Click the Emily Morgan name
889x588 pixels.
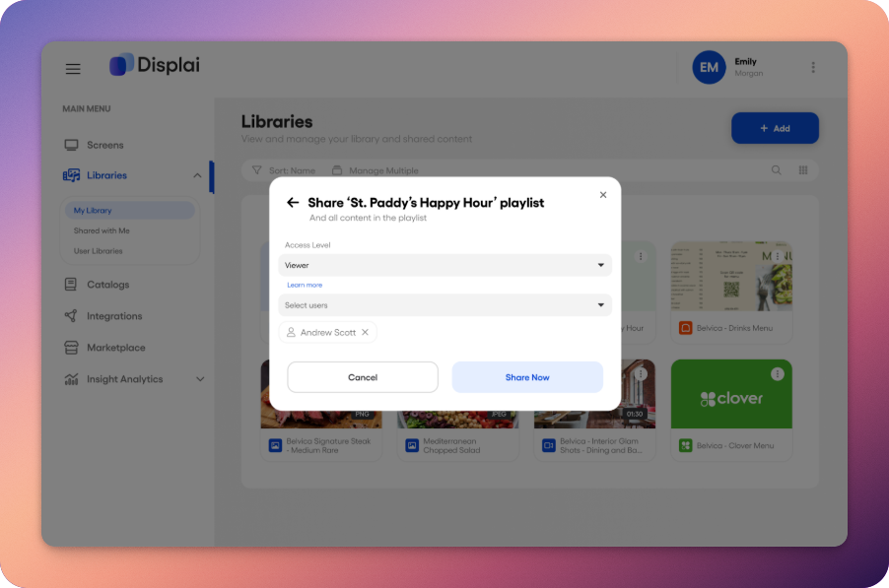point(748,67)
